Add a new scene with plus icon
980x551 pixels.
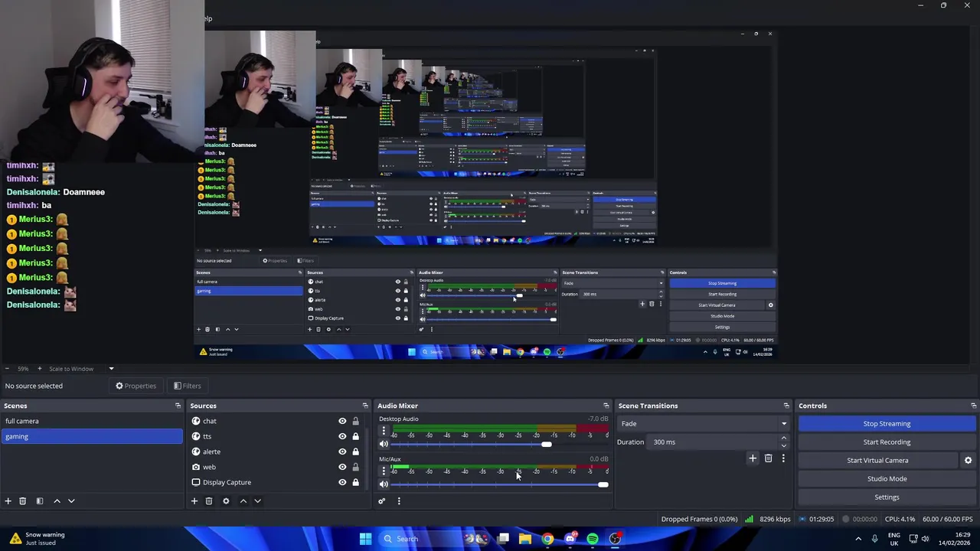[8, 500]
